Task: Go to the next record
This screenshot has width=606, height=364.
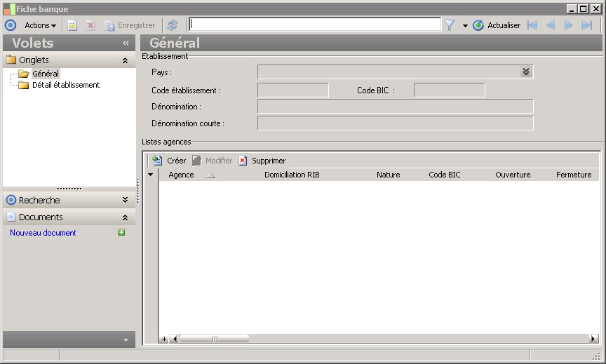Action: [568, 25]
